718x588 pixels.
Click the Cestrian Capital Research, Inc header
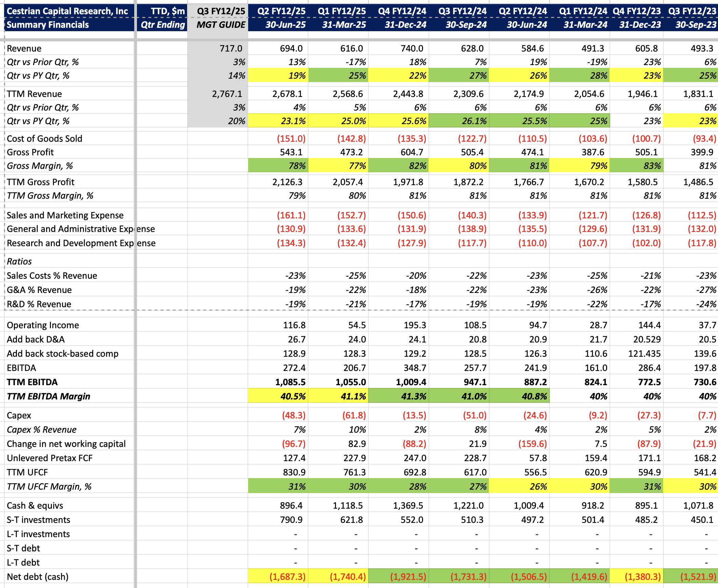(x=67, y=11)
